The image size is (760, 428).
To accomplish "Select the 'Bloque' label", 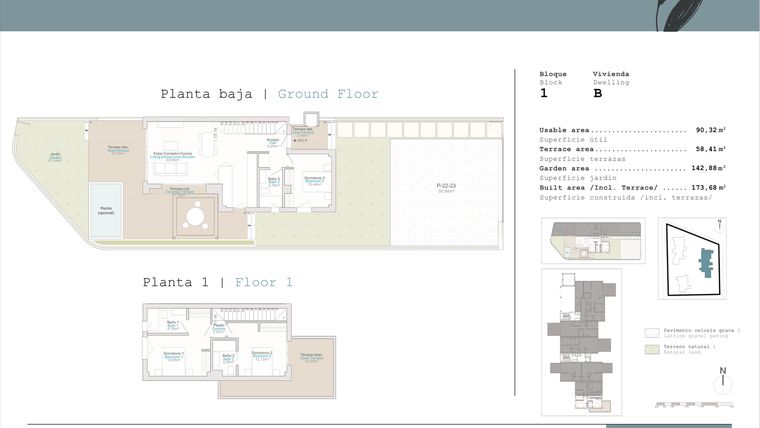I will tap(553, 74).
